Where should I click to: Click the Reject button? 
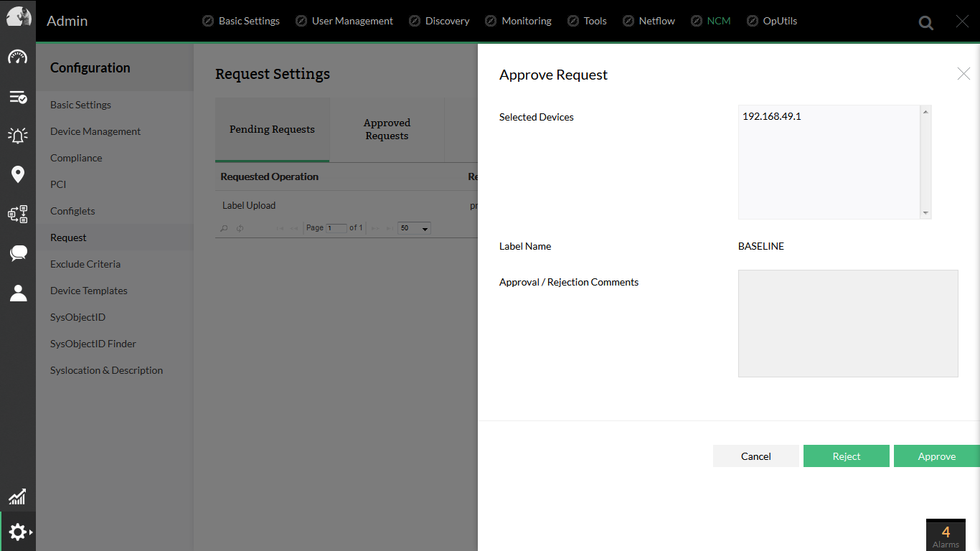coord(846,456)
